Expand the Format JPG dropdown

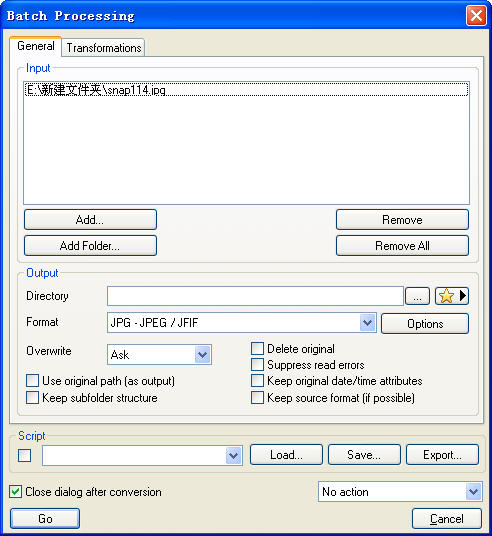click(x=368, y=322)
